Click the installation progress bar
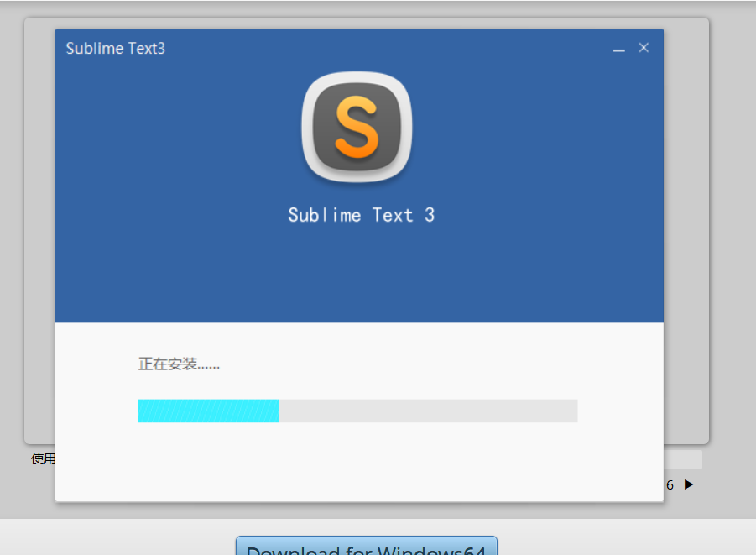 click(357, 411)
